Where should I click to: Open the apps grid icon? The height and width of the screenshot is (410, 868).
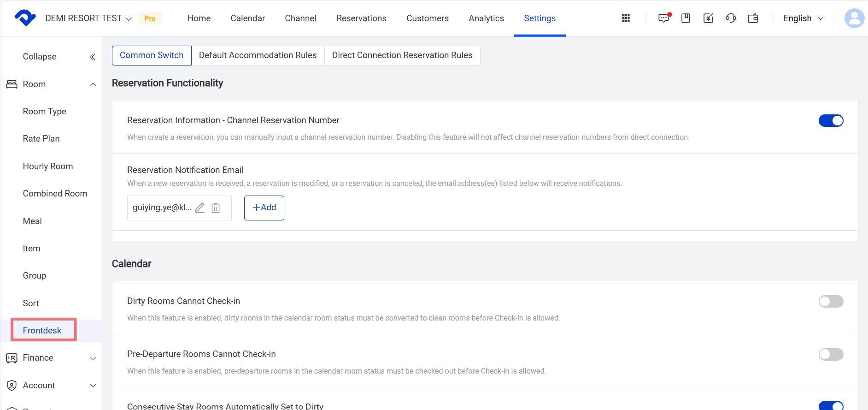(x=626, y=18)
